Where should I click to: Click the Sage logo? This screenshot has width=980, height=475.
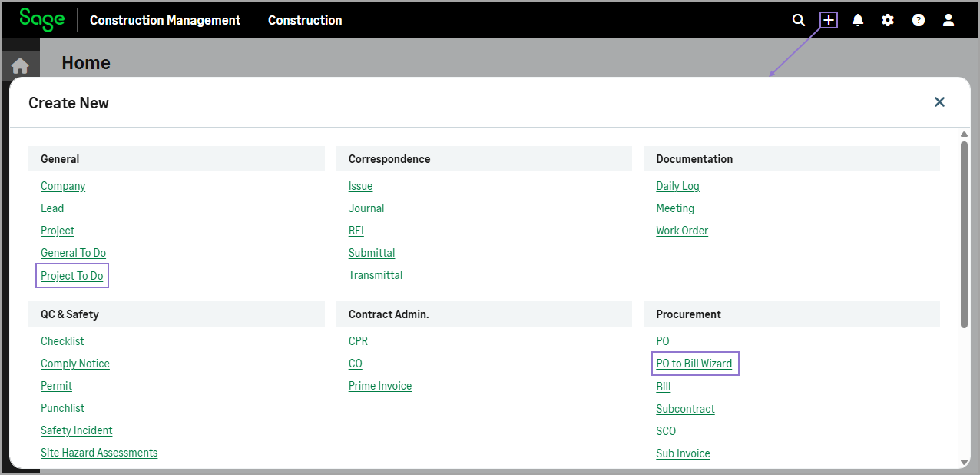click(41, 19)
